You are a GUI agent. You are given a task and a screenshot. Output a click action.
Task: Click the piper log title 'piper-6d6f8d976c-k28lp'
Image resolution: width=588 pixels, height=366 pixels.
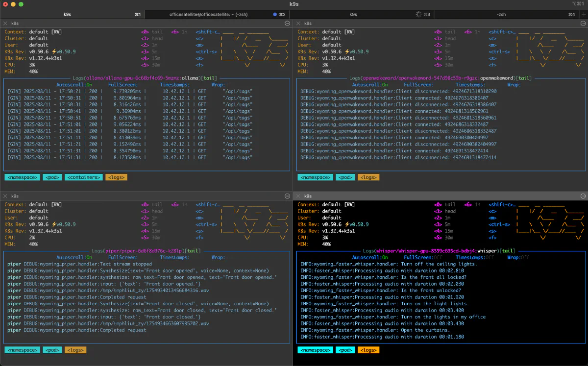(x=152, y=250)
